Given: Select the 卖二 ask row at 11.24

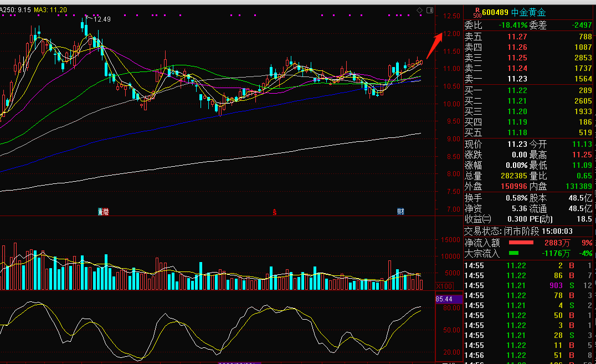Looking at the screenshot, I should (528, 69).
